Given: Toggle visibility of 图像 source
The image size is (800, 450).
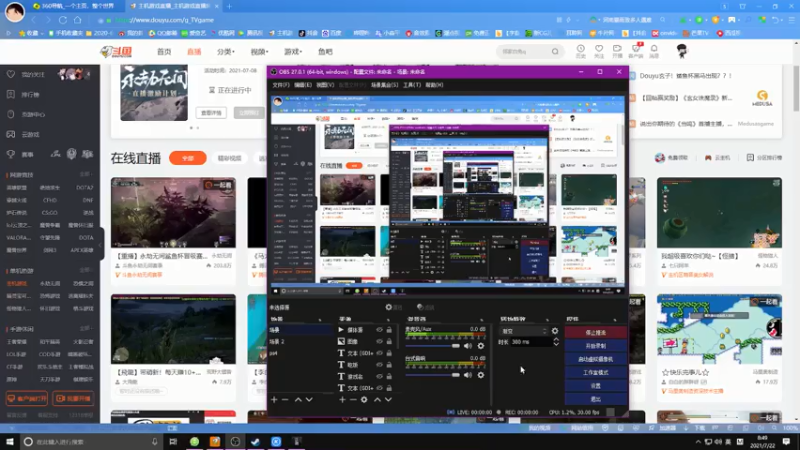Looking at the screenshot, I should (379, 341).
